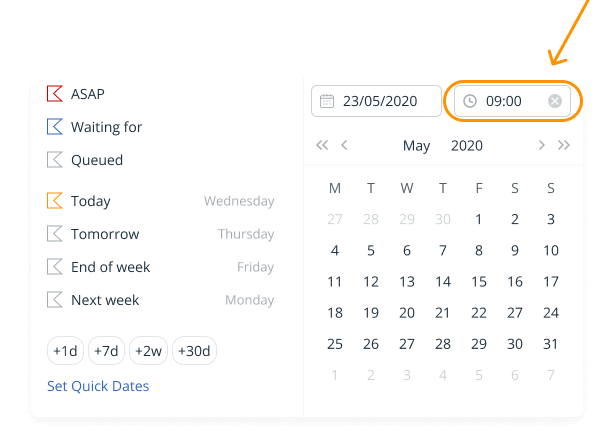Click the orange Today flag icon

coord(54,201)
